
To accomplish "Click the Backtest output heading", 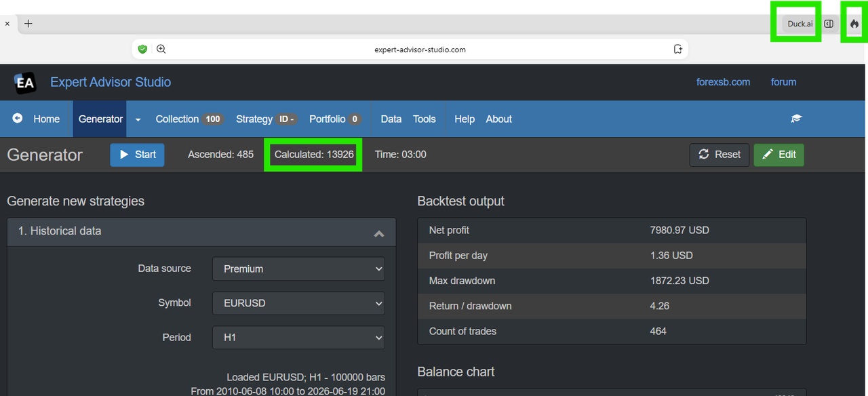I will coord(461,201).
